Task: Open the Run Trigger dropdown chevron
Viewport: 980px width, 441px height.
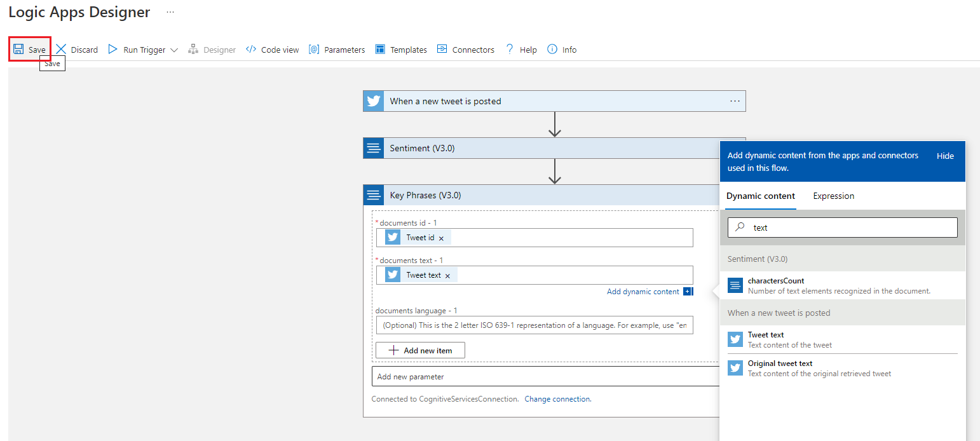Action: [174, 50]
